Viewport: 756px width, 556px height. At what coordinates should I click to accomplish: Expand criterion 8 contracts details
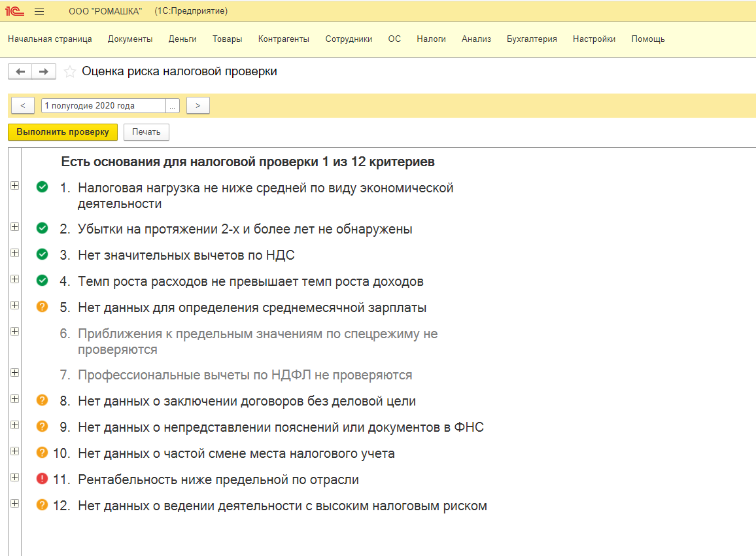pos(15,399)
